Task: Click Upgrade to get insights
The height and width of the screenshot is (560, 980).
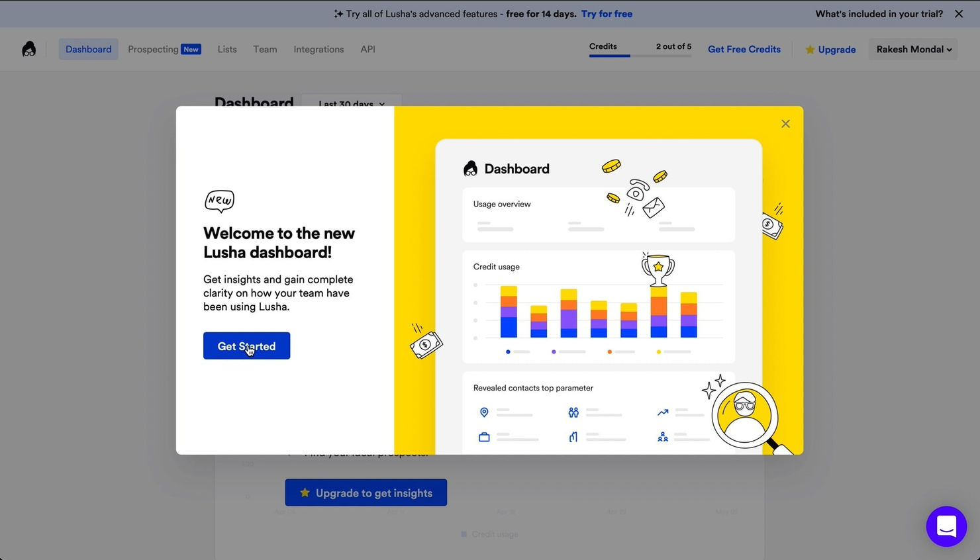Action: point(366,492)
